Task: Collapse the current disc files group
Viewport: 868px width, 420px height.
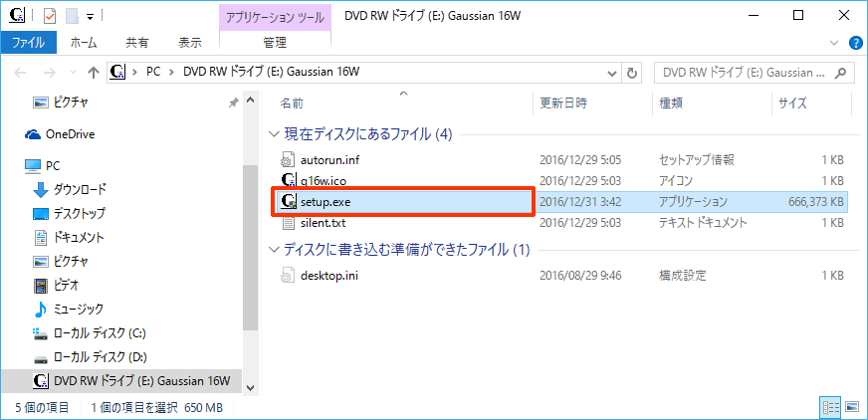Action: (274, 133)
